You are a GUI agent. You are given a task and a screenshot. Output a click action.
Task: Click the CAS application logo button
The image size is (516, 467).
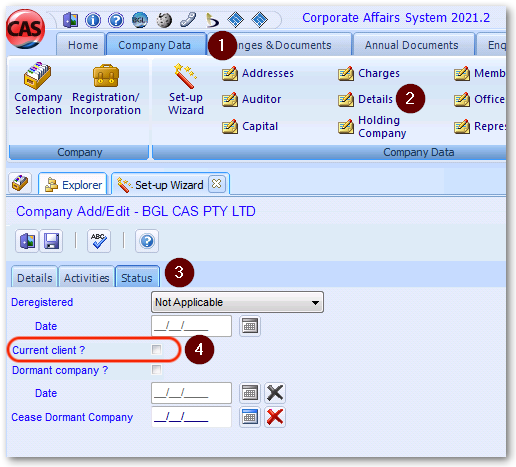point(26,29)
